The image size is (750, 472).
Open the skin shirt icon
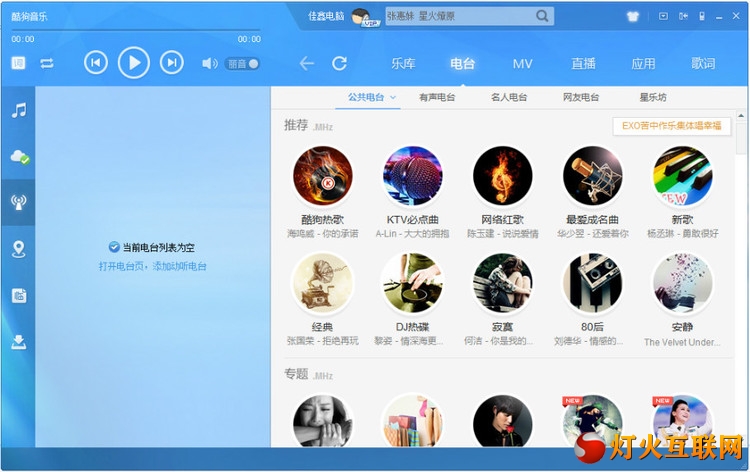633,16
